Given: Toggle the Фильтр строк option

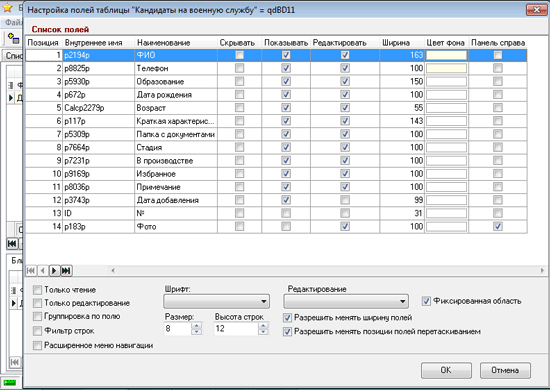Looking at the screenshot, I should 37,331.
